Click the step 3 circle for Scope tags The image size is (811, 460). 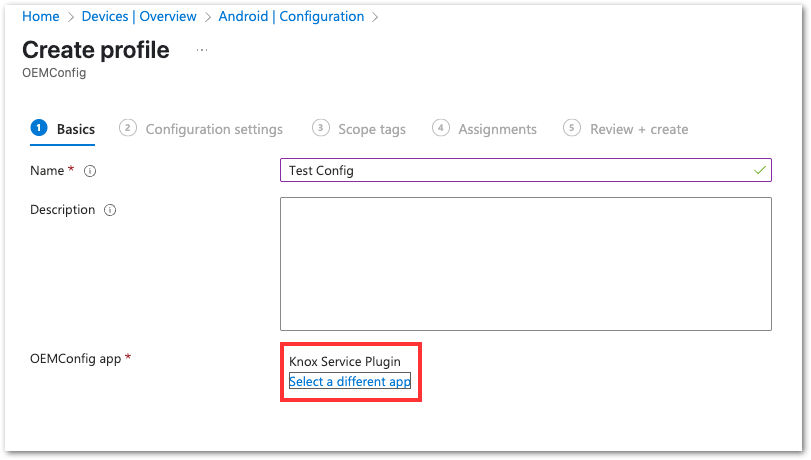click(x=321, y=128)
